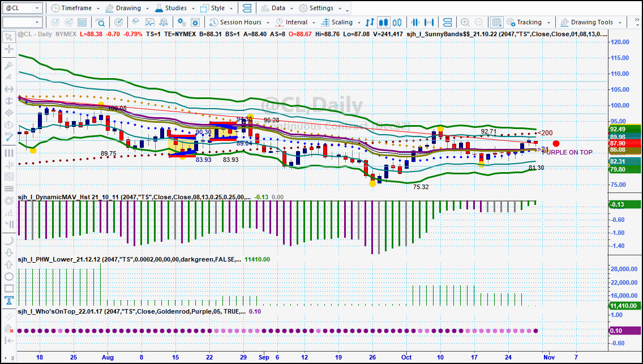
Task: Toggle the chart grid selection mode button
Action: click(497, 22)
